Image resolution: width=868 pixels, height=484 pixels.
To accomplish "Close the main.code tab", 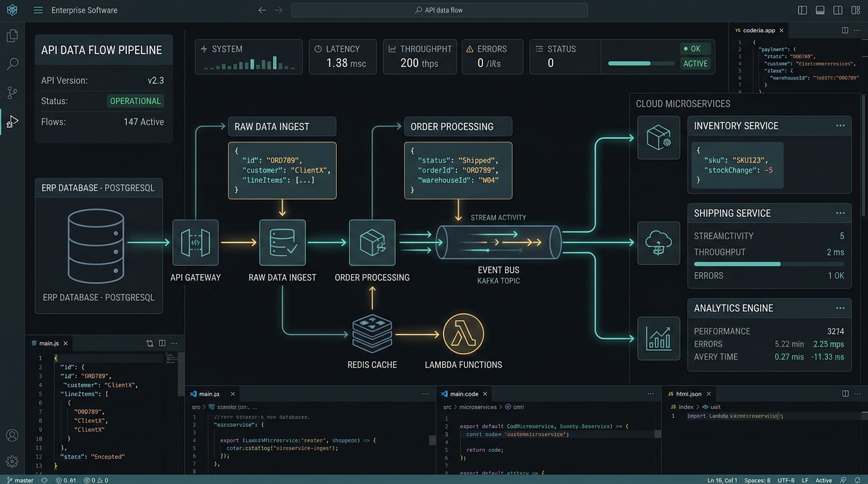I will pos(485,394).
